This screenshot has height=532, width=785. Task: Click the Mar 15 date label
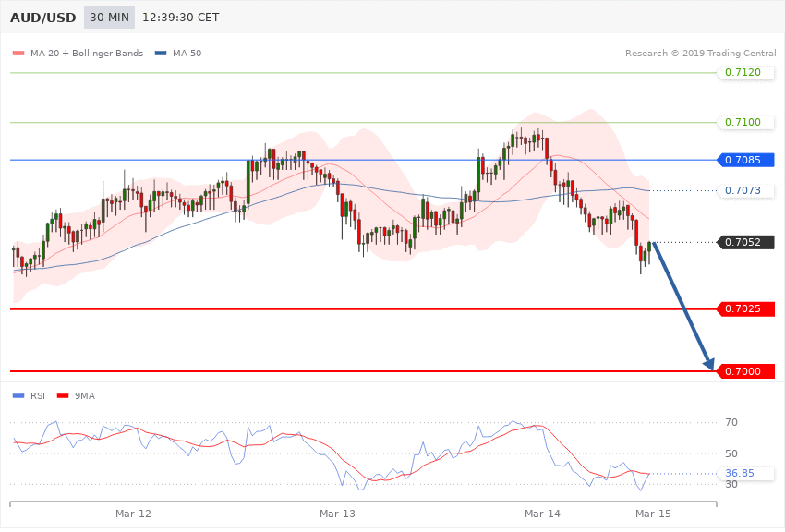653,514
